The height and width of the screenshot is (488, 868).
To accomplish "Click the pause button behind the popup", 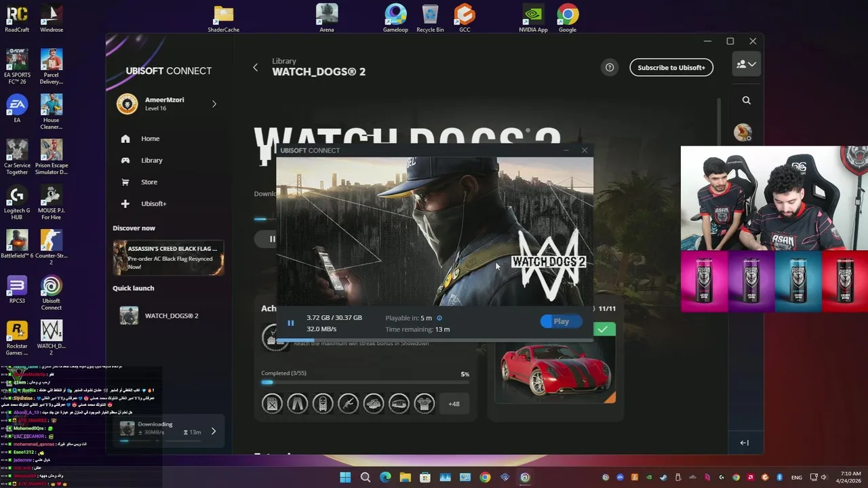I will 272,239.
